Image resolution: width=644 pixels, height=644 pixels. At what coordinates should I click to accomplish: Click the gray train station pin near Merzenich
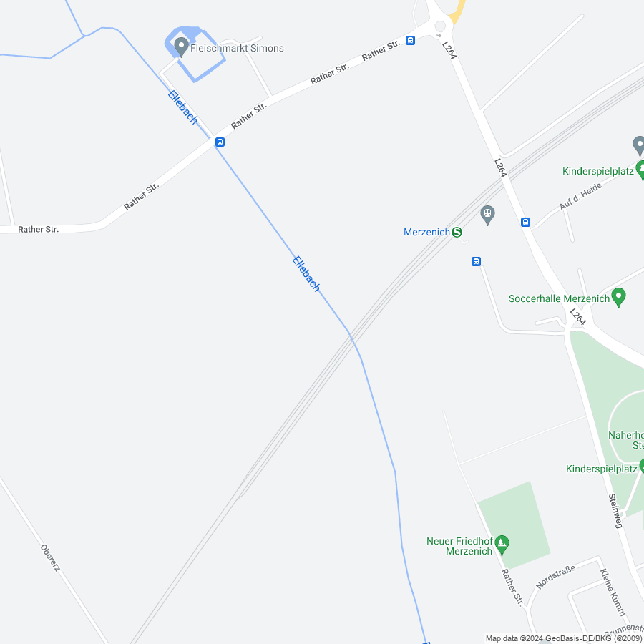(487, 215)
